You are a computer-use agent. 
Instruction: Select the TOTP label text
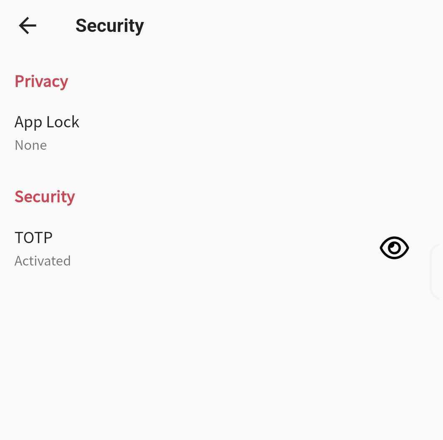[x=34, y=238]
